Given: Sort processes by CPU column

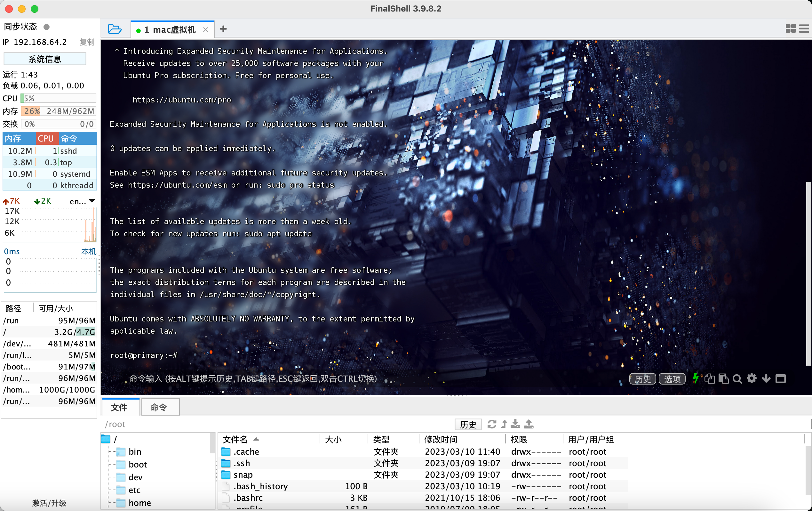Looking at the screenshot, I should (x=47, y=138).
